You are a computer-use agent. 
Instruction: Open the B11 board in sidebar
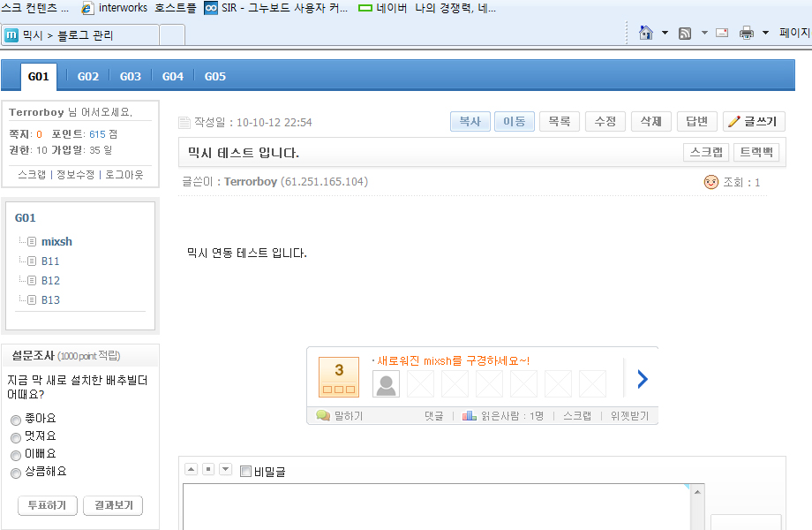pos(51,261)
